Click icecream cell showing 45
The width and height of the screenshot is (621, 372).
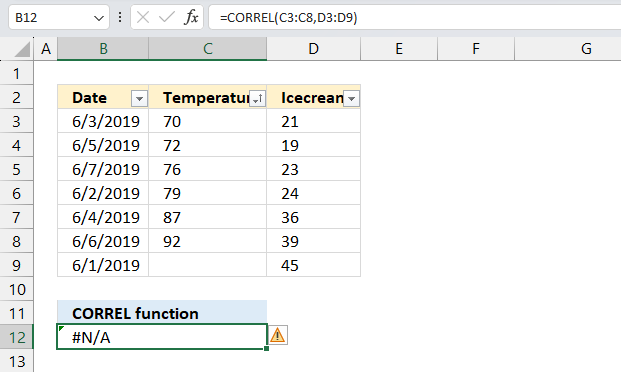point(314,265)
